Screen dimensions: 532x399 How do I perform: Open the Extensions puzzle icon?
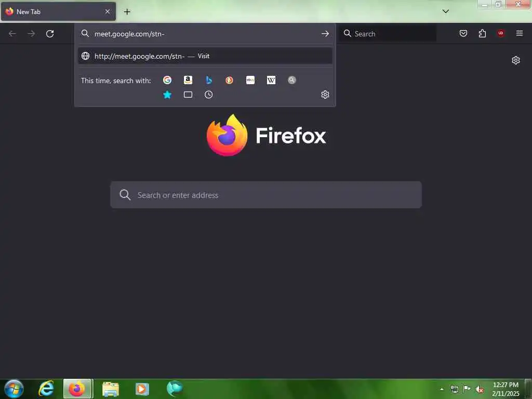[x=482, y=33]
